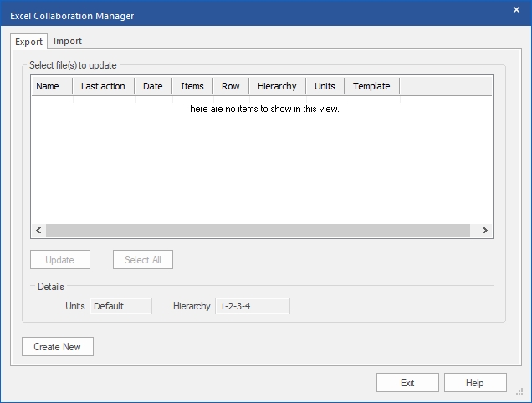Sort by the Date column header
Image resolution: width=532 pixels, height=403 pixels.
click(153, 86)
